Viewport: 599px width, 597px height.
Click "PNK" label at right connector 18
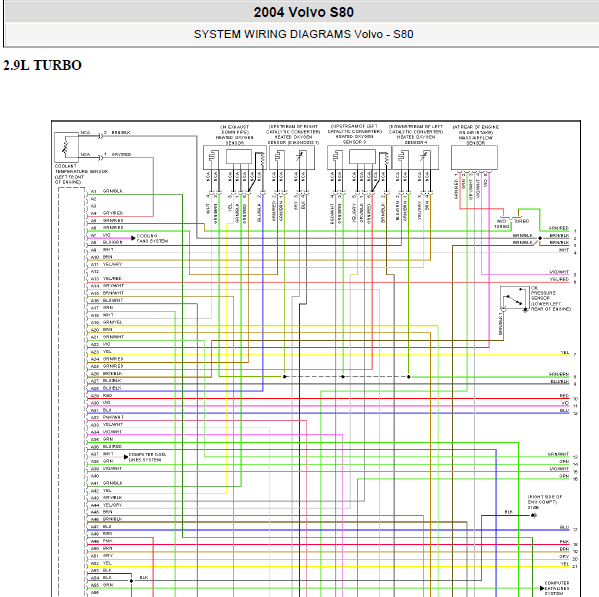(x=565, y=542)
